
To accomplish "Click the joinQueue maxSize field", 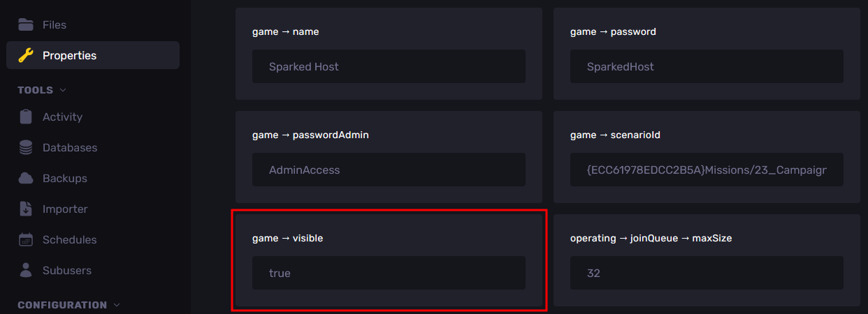I will [707, 273].
